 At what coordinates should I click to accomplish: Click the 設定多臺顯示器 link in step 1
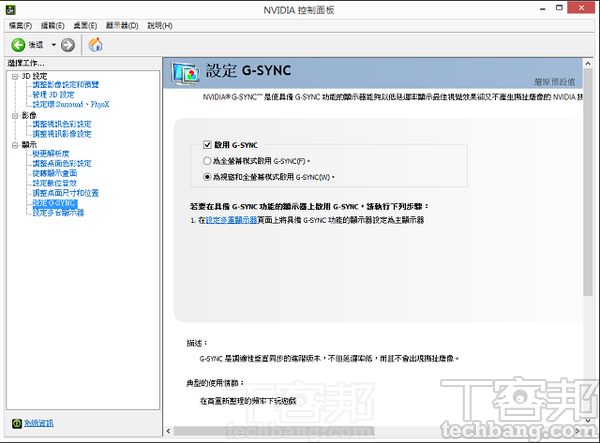[x=232, y=220]
